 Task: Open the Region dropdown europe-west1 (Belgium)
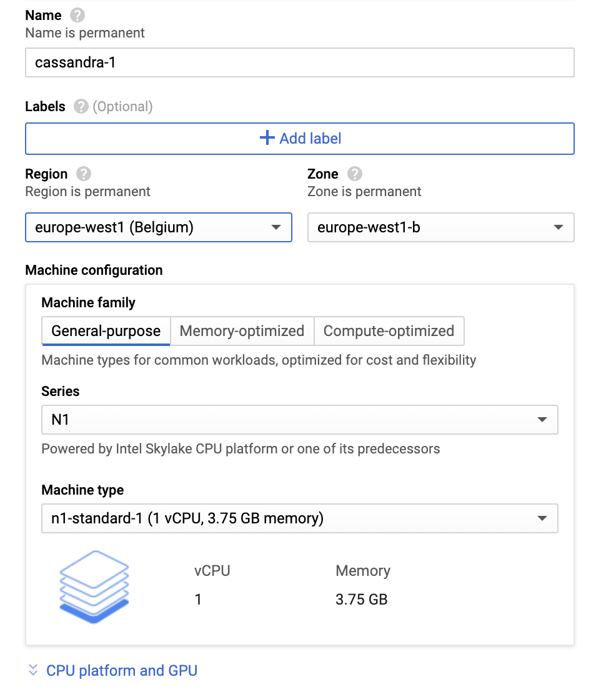[158, 227]
